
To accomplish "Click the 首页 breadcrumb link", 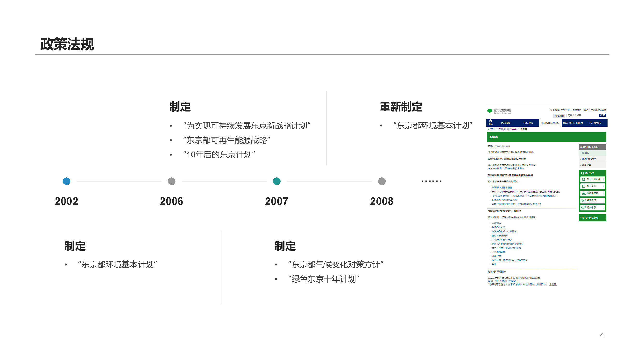I will tap(493, 129).
